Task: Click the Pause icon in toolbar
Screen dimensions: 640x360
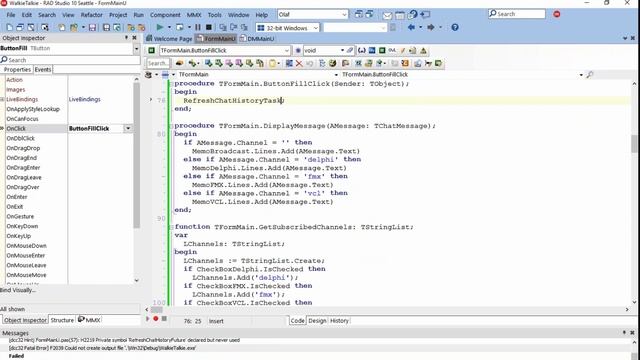Action: point(198,27)
